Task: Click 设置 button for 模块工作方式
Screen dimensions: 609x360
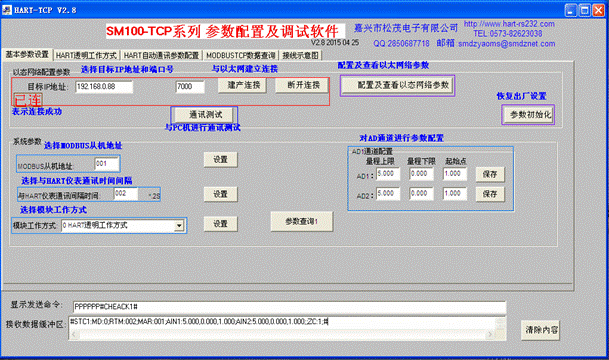Action: (x=221, y=224)
